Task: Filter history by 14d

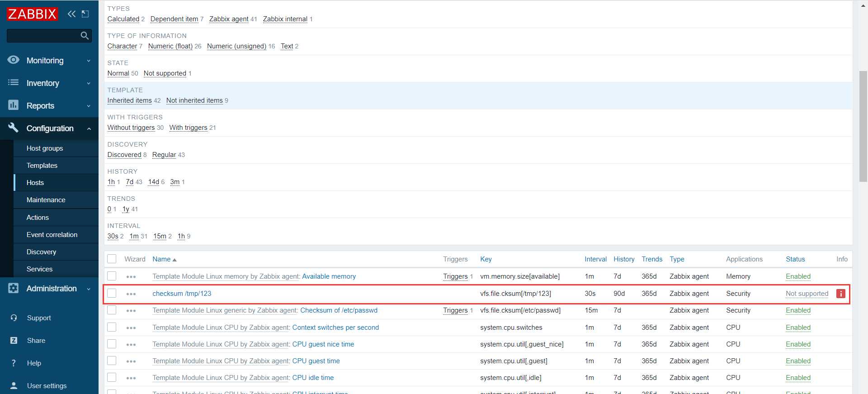Action: tap(154, 182)
